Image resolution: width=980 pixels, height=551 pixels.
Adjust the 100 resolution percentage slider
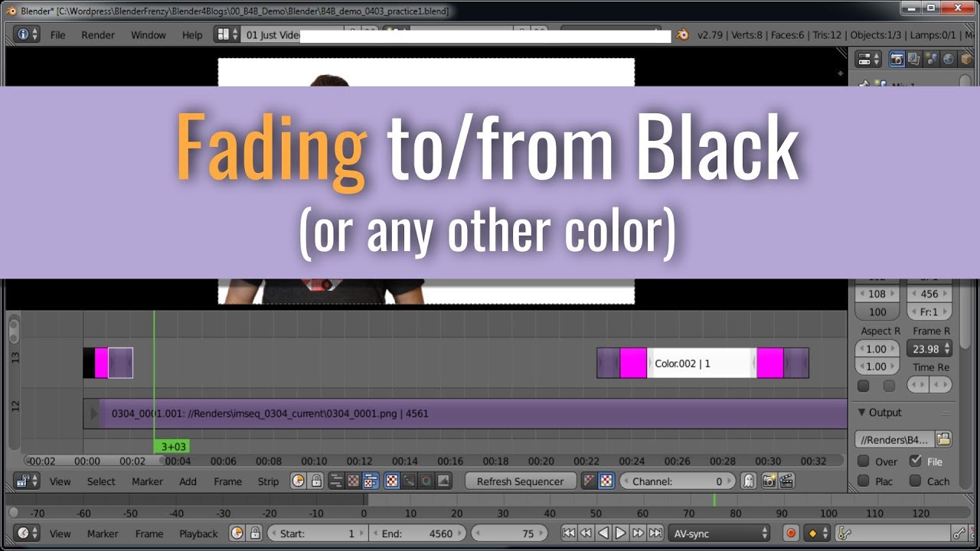pyautogui.click(x=877, y=311)
